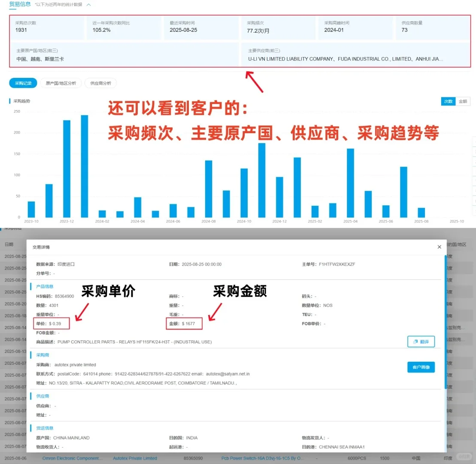Image resolution: width=476 pixels, height=464 pixels.
Task: Click the 原产国 CHINA MAINLAND value
Action: pyautogui.click(x=71, y=438)
